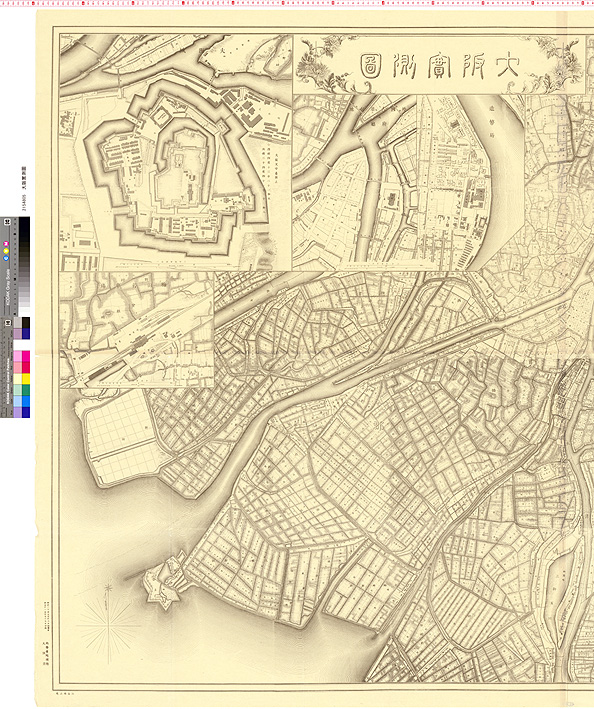Click the saturated sky blue color patch

point(26,401)
